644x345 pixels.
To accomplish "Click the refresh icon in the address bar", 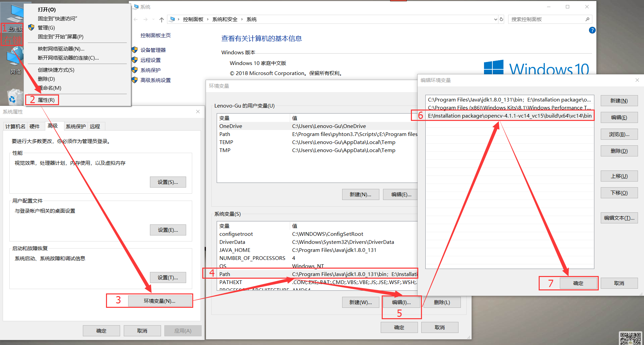I will [501, 19].
